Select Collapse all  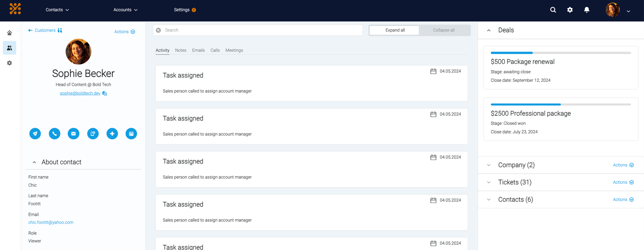pos(444,30)
